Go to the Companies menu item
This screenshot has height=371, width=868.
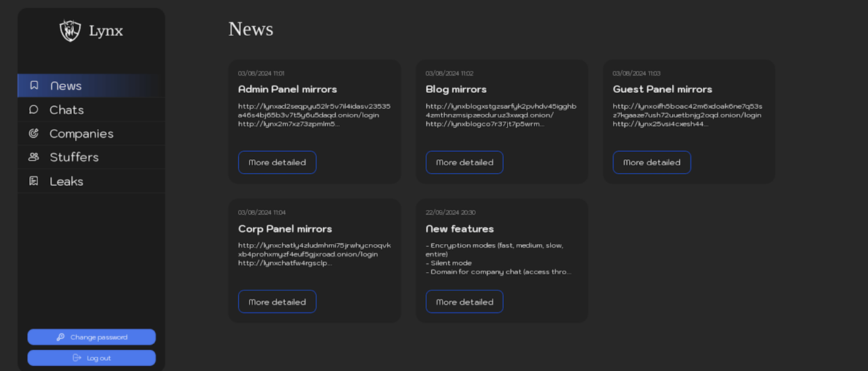81,134
